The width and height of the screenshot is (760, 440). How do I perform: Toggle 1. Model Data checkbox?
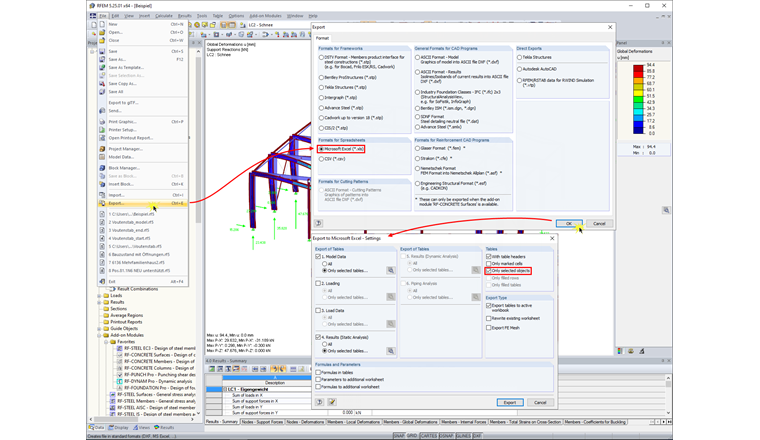pos(318,256)
